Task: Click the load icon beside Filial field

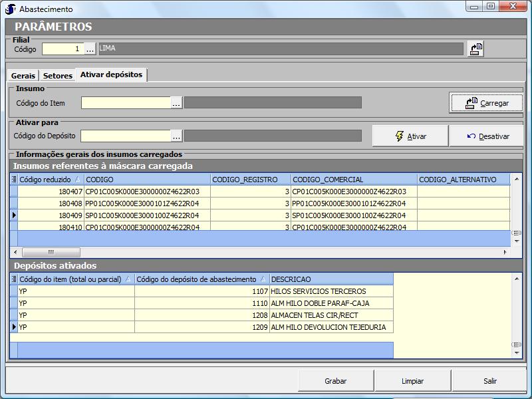Action: [x=475, y=49]
